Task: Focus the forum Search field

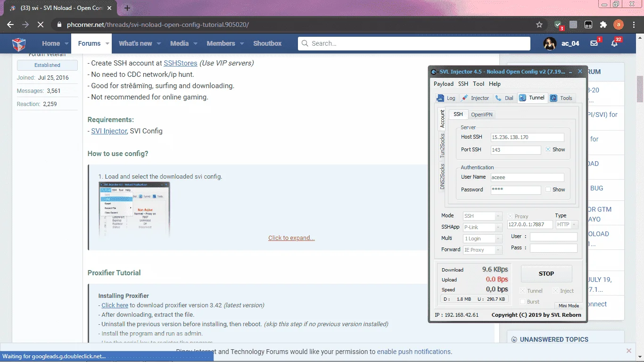Action: pos(414,43)
